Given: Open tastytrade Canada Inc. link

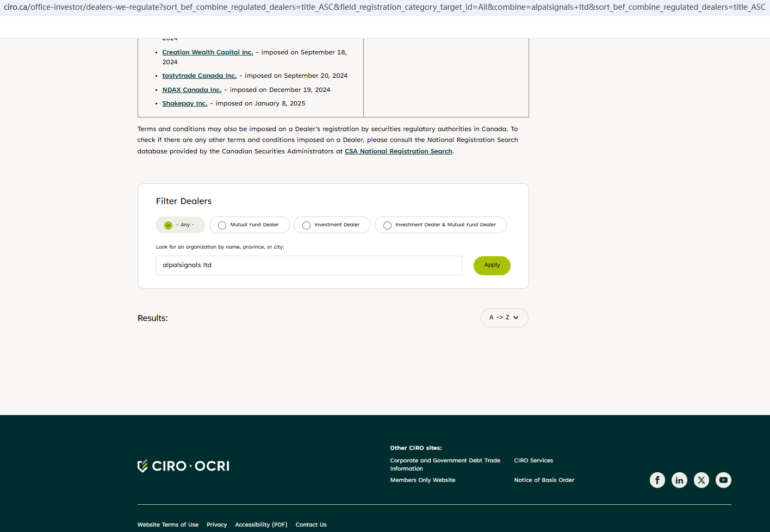Looking at the screenshot, I should point(200,76).
